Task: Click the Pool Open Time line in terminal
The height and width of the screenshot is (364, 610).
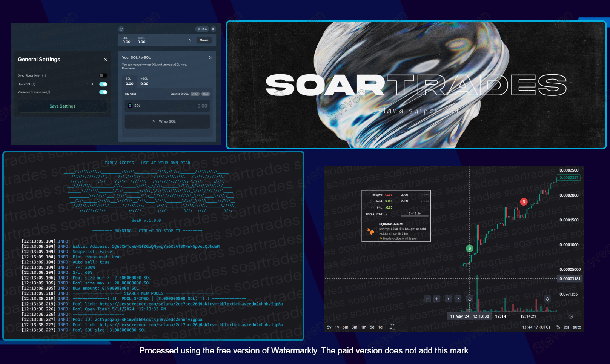Action: (x=94, y=309)
